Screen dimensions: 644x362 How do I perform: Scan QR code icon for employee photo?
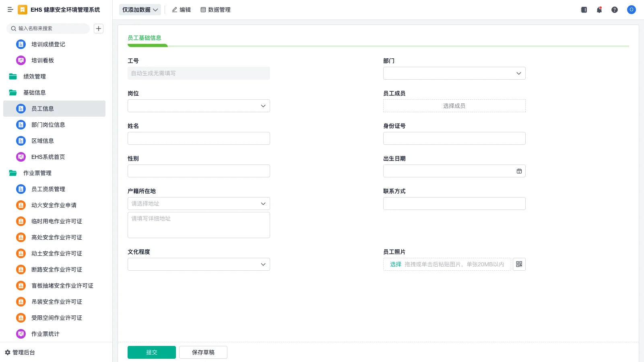pyautogui.click(x=519, y=264)
